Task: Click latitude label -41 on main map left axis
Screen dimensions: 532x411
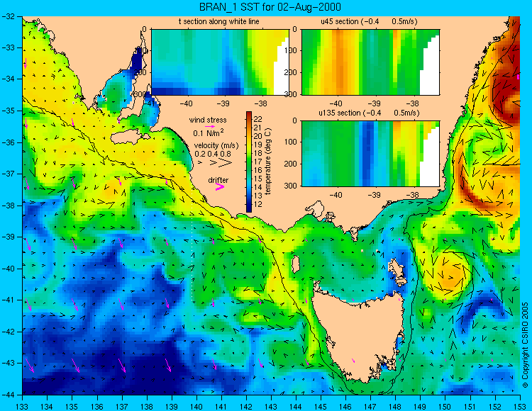Action: (x=8, y=300)
